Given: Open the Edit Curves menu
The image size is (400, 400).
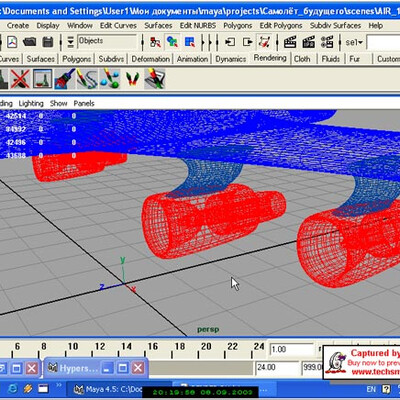Looking at the screenshot, I should [118, 26].
